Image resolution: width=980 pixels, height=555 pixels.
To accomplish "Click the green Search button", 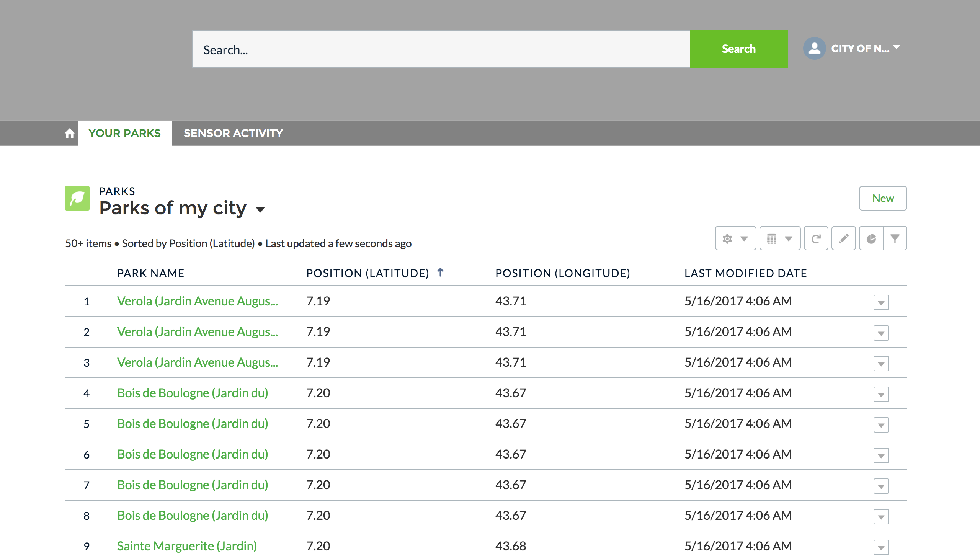I will [x=738, y=49].
